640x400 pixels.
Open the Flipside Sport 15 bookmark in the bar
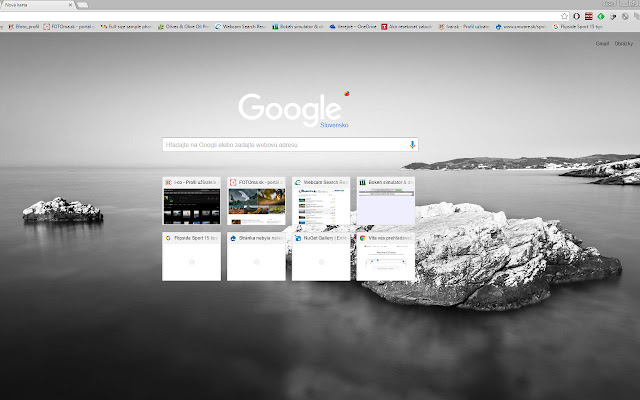(578, 27)
